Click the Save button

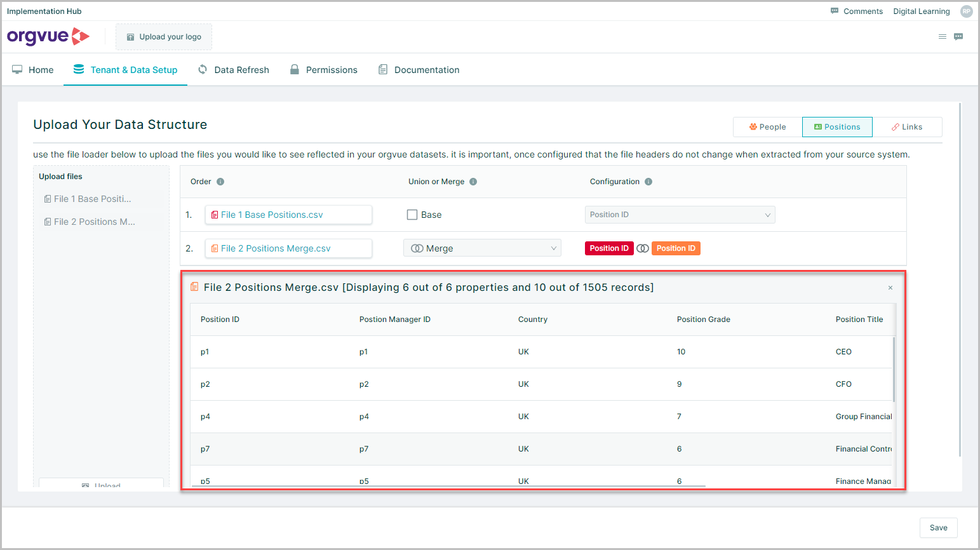(938, 528)
